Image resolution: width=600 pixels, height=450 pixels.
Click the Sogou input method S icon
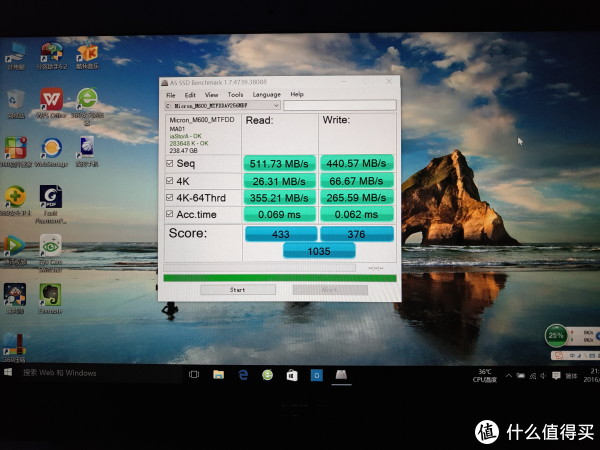click(x=559, y=355)
